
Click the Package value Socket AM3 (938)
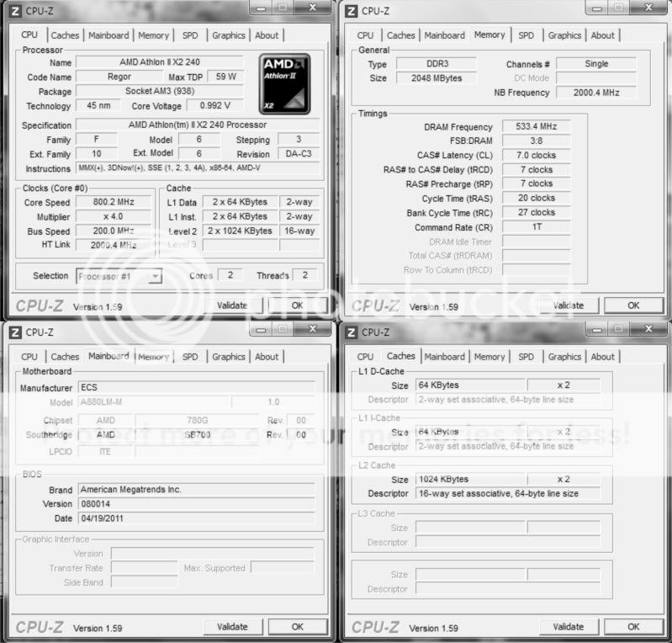tap(160, 92)
